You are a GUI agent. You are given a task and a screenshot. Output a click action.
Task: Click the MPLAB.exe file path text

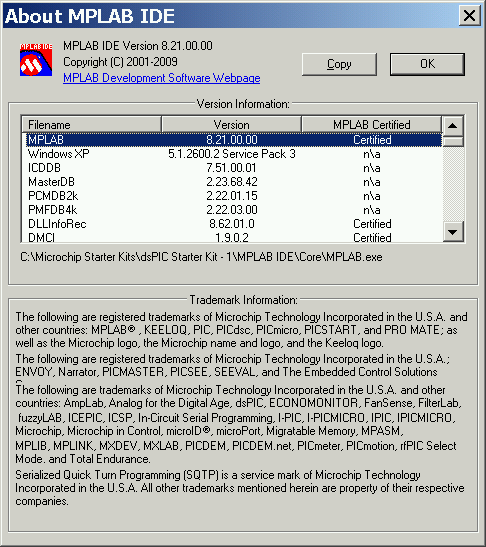(x=201, y=257)
